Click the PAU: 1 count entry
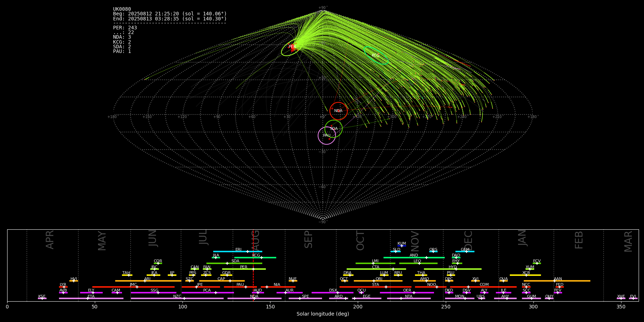Screen dimensions: 644x322 122,51
